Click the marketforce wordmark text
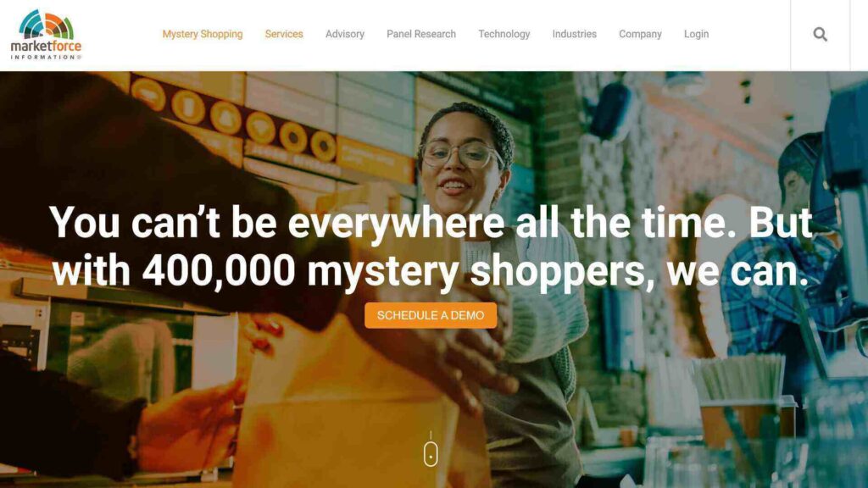 pyautogui.click(x=46, y=47)
